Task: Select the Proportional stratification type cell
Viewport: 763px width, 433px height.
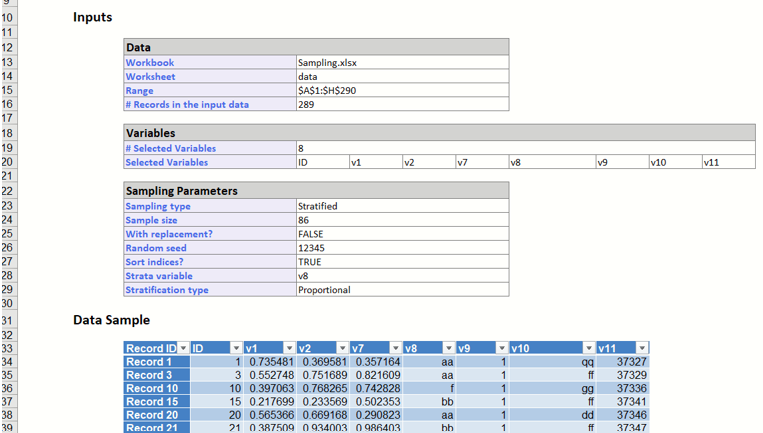Action: (x=401, y=290)
